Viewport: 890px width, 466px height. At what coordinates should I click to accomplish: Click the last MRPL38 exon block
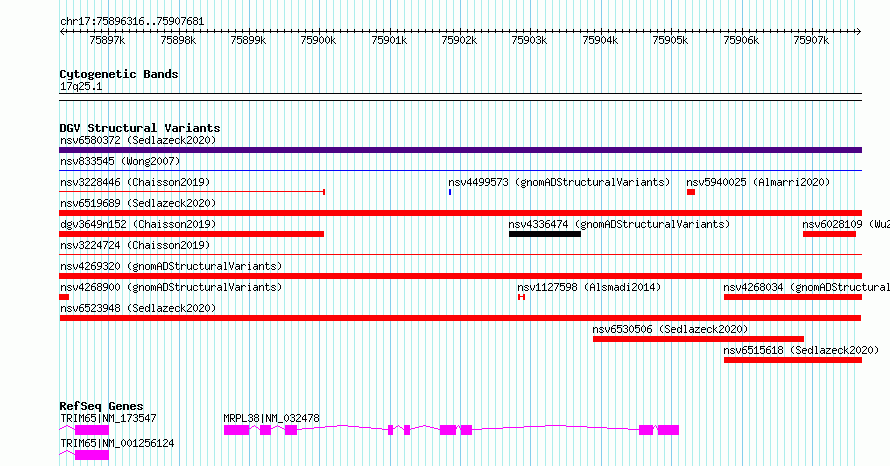[668, 430]
